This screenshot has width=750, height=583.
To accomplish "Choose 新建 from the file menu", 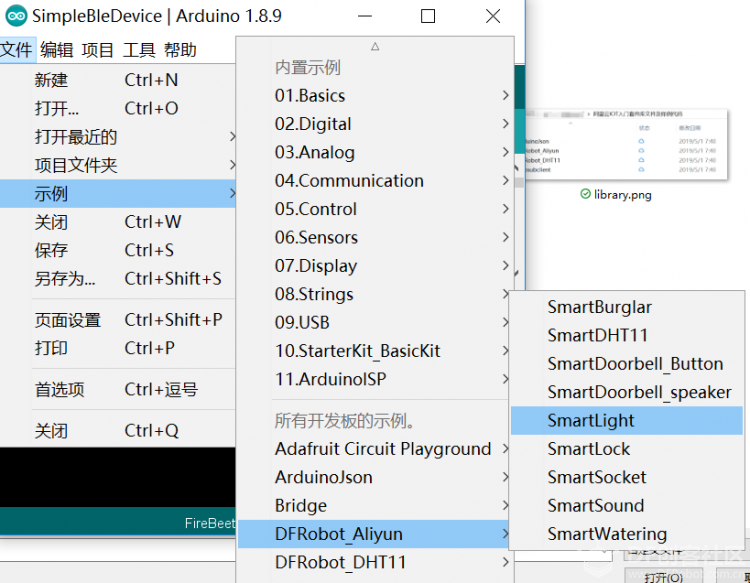I will [118, 80].
